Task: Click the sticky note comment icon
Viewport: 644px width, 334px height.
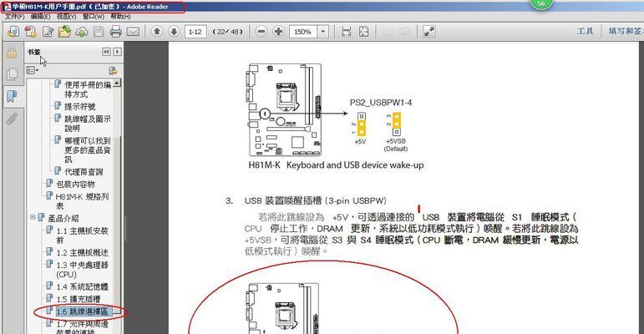Action: point(388,32)
